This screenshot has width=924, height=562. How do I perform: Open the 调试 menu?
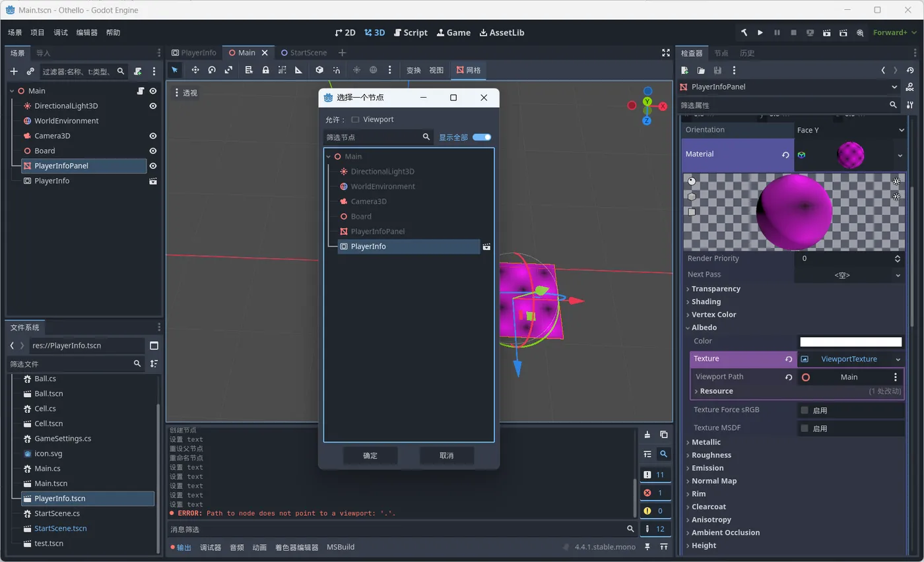click(x=60, y=32)
